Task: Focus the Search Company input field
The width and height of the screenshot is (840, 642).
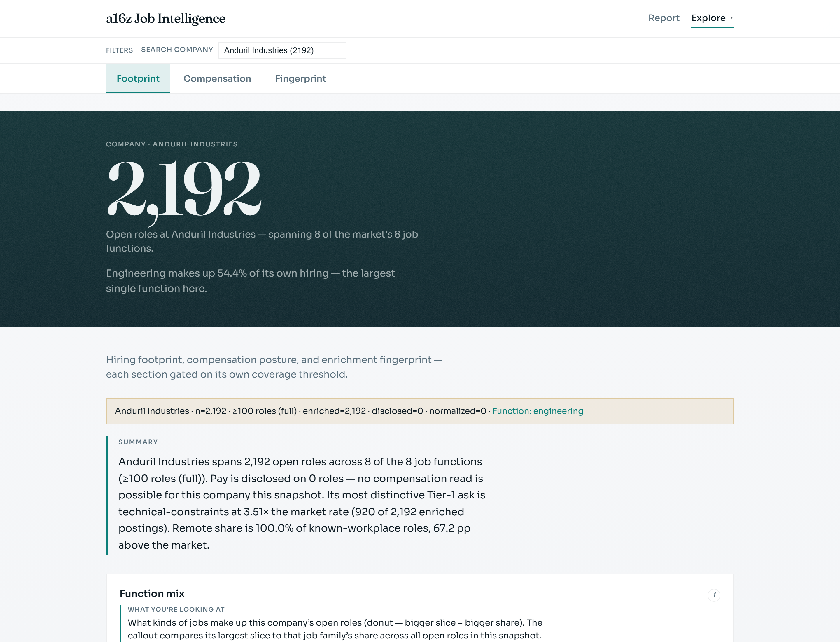Action: coord(282,50)
